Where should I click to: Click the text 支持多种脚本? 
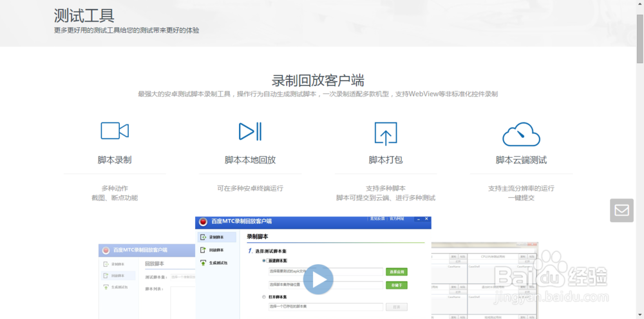pos(386,188)
